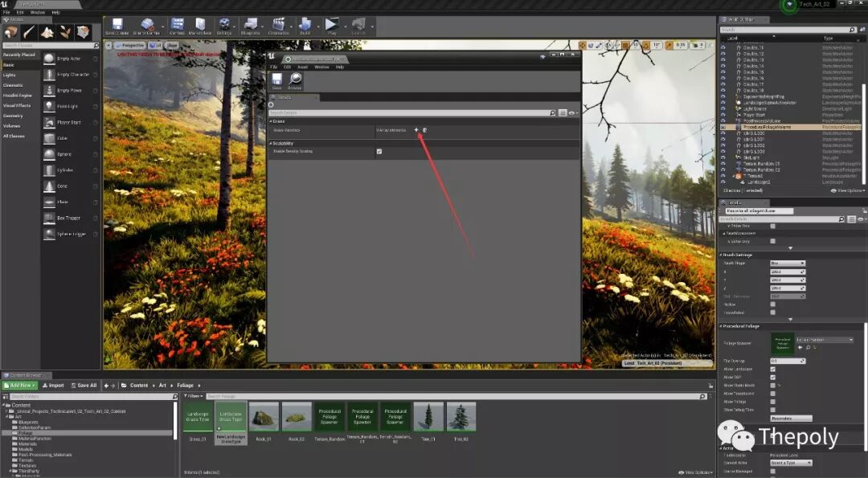
Task: Click the Box Trigger icon
Action: pos(49,218)
